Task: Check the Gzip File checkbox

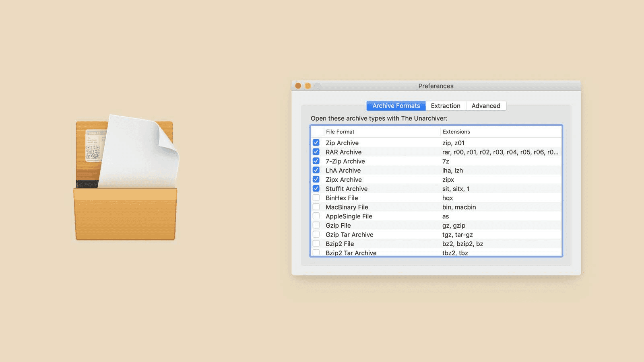Action: click(x=316, y=225)
